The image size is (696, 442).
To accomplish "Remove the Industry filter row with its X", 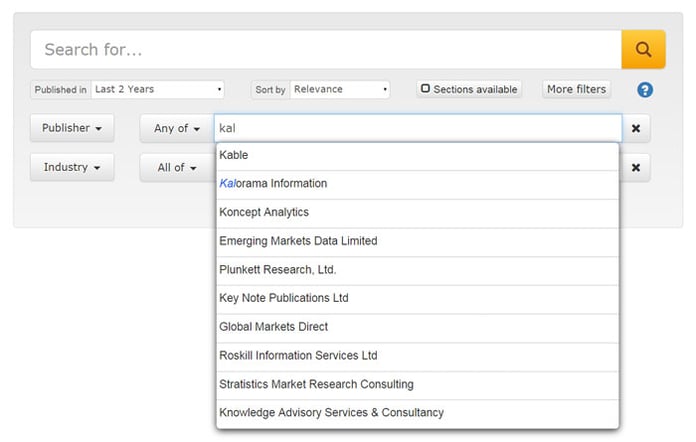I will click(x=636, y=168).
